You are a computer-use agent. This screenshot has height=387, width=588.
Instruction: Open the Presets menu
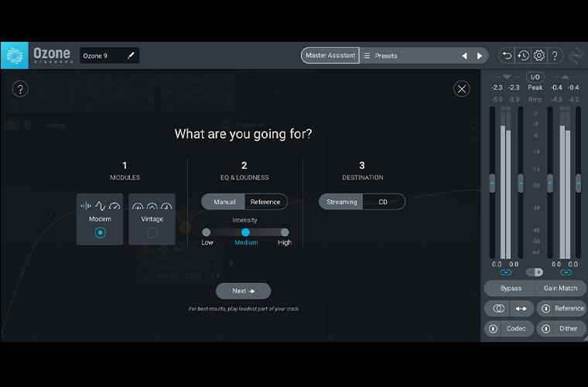click(x=386, y=56)
